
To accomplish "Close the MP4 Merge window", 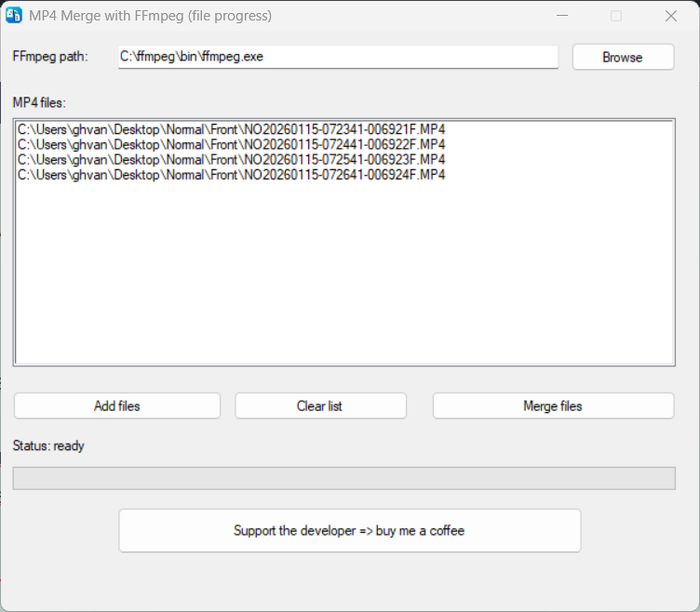I will (670, 16).
